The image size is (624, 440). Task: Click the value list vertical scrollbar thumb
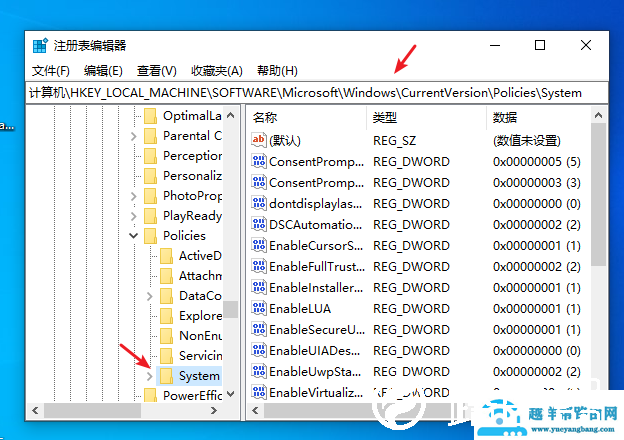click(598, 195)
